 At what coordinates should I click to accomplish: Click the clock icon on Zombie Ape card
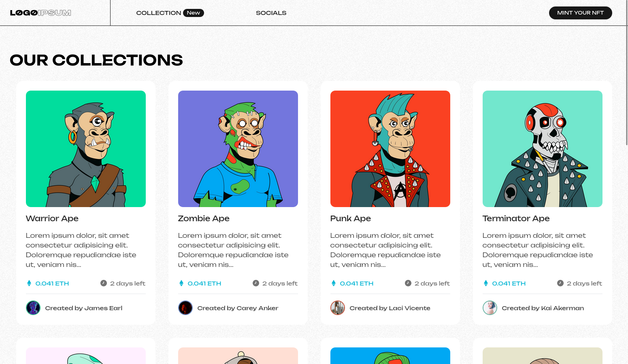[x=256, y=283]
